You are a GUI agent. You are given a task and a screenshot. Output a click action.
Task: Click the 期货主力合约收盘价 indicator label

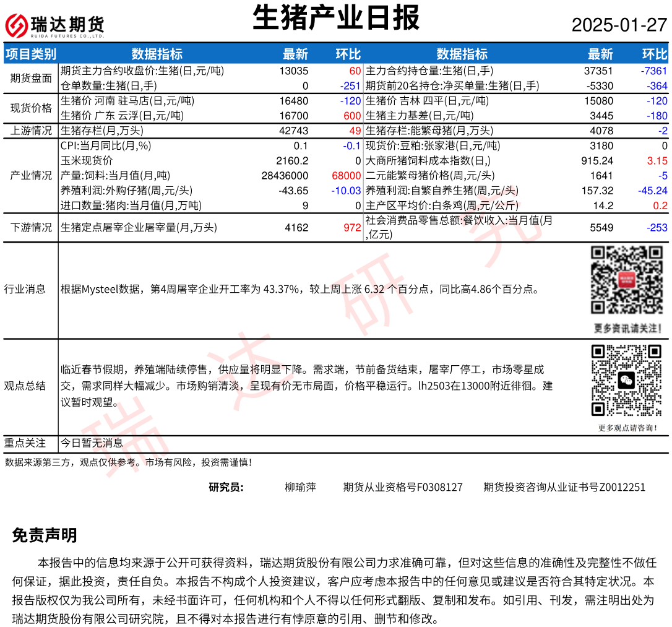(x=142, y=71)
